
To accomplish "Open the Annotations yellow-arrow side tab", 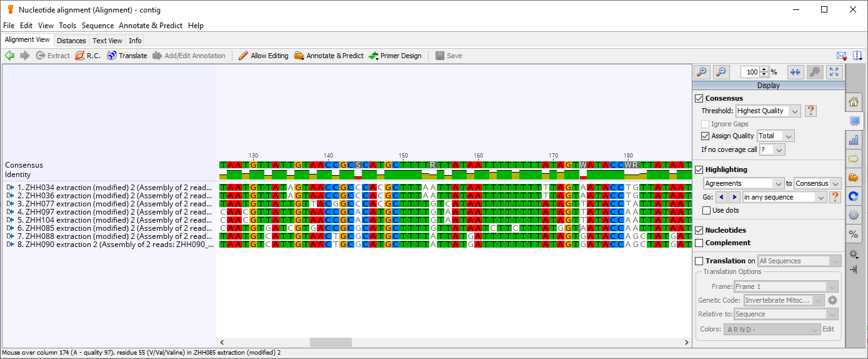I will coord(854,159).
